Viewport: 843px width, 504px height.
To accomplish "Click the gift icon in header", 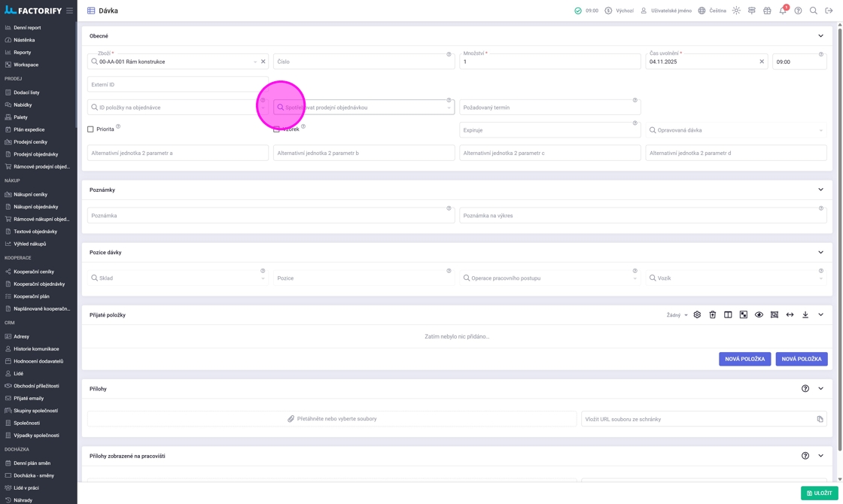I will [767, 11].
